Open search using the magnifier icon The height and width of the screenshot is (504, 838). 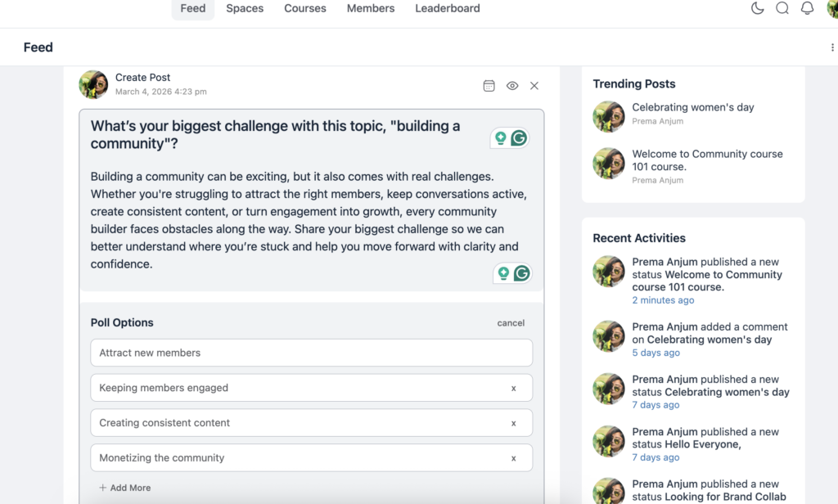click(x=782, y=8)
